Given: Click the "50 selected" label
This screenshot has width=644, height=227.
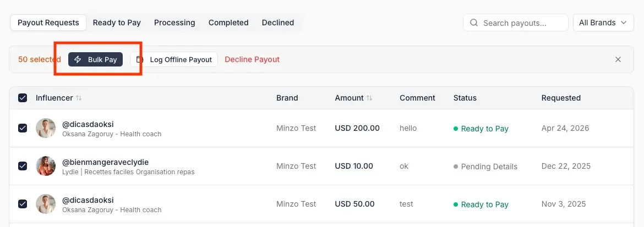Looking at the screenshot, I should point(40,59).
